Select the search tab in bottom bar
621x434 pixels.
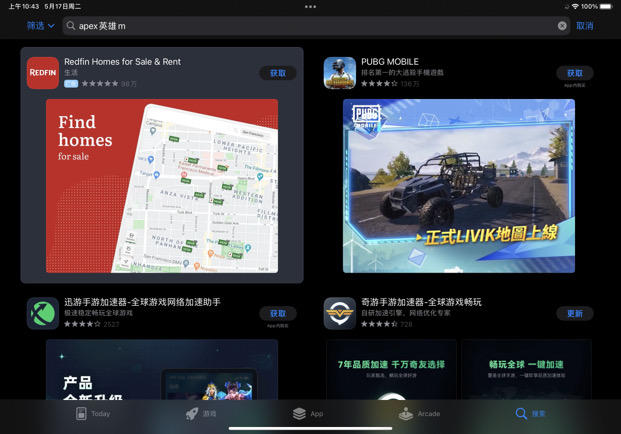(x=530, y=413)
